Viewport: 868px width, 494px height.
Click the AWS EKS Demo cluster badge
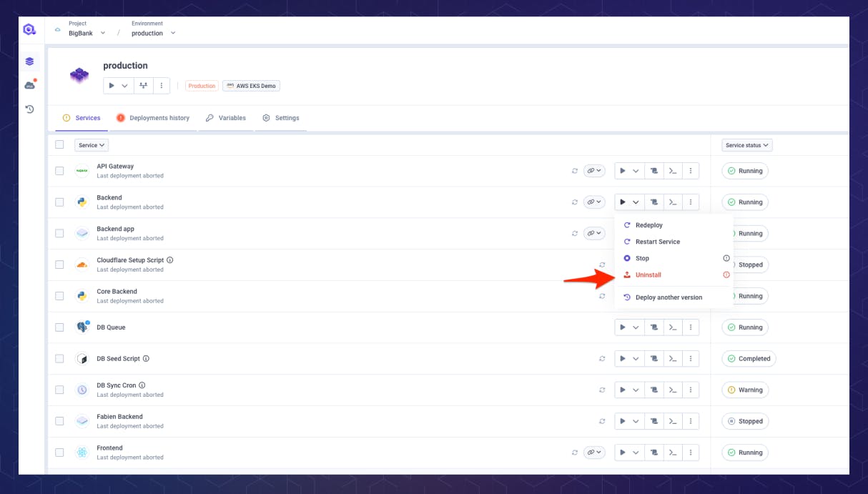coord(252,86)
